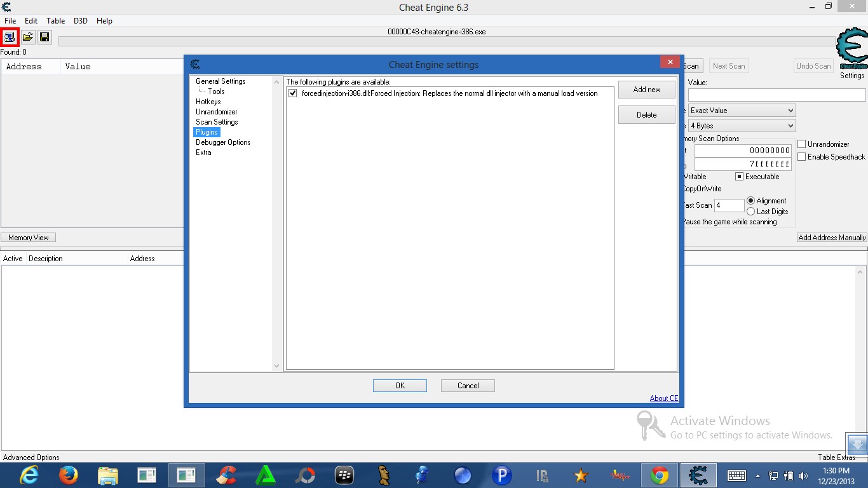Open a saved cheat table via folder icon
Viewport: 868px width, 488px height.
(x=27, y=37)
